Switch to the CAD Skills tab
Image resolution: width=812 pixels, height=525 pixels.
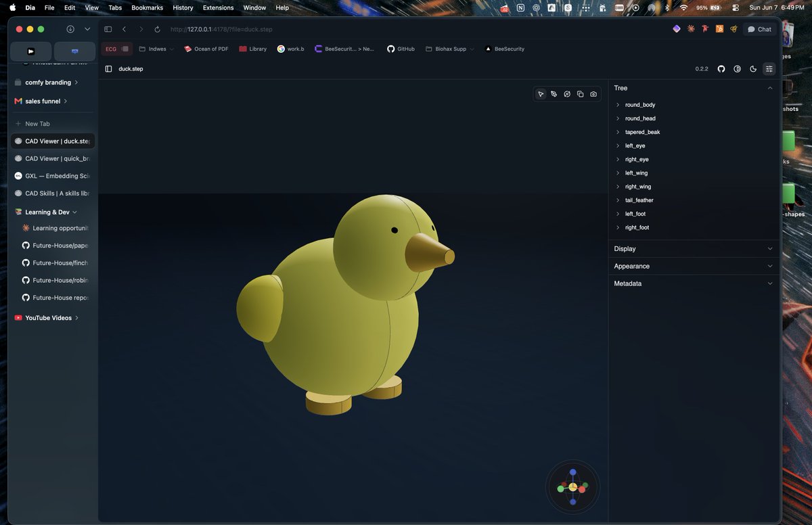(x=53, y=193)
